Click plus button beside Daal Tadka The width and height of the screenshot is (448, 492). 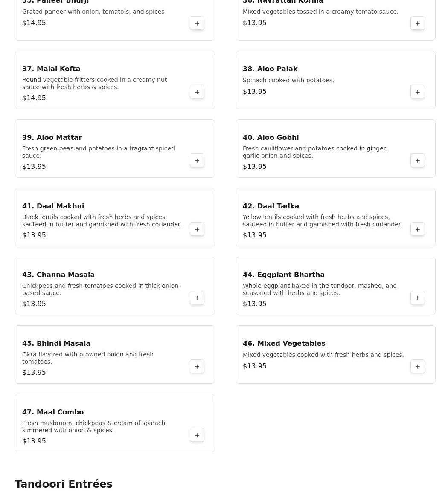[418, 229]
